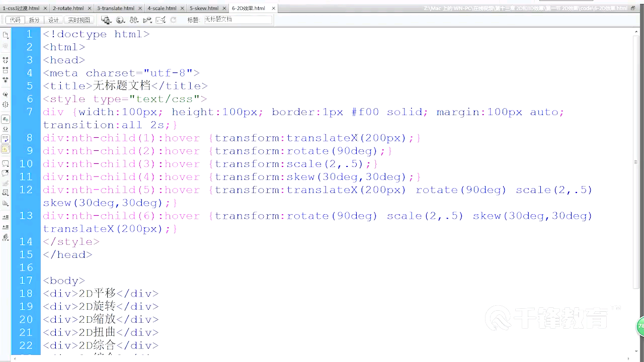Click the "</style>" closing tag line
The width and height of the screenshot is (644, 362).
pyautogui.click(x=71, y=242)
